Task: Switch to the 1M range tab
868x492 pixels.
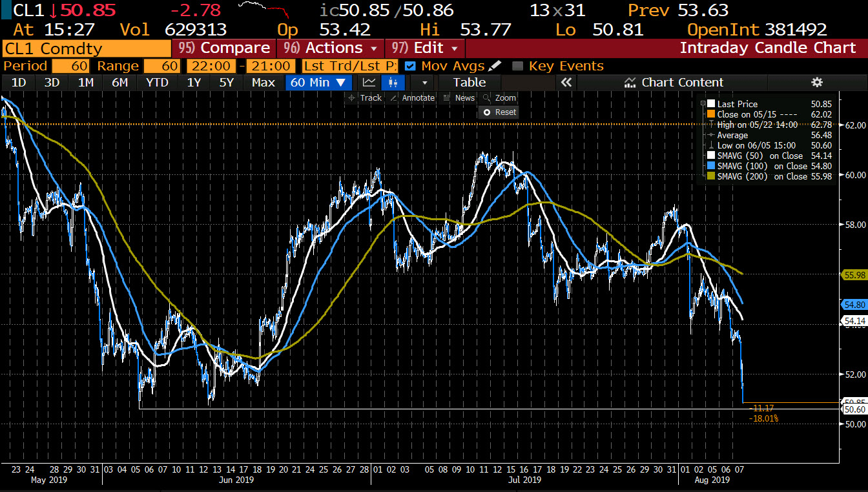Action: pos(85,82)
